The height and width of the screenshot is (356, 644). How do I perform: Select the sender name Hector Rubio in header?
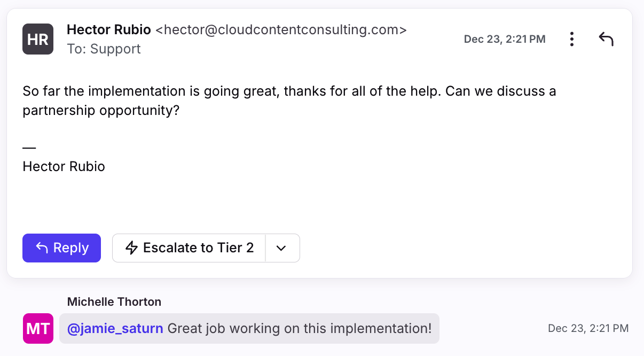click(x=109, y=30)
